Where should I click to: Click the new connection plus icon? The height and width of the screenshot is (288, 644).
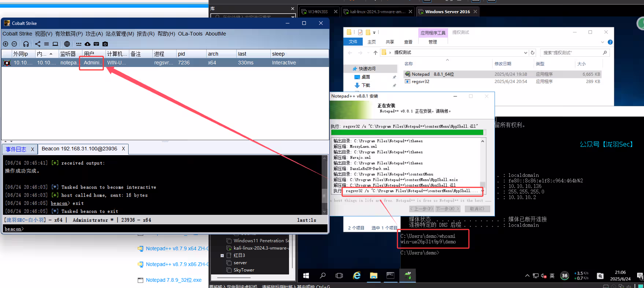[5, 44]
